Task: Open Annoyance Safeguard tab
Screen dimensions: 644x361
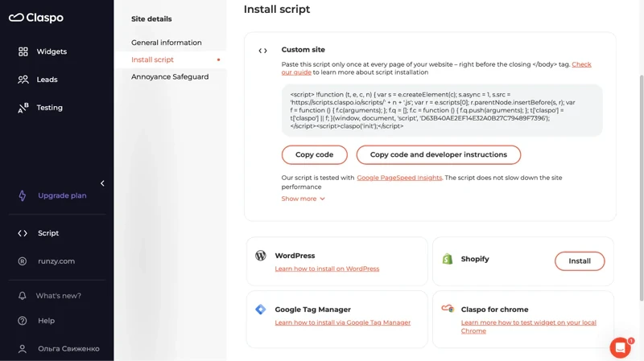Action: (x=170, y=76)
